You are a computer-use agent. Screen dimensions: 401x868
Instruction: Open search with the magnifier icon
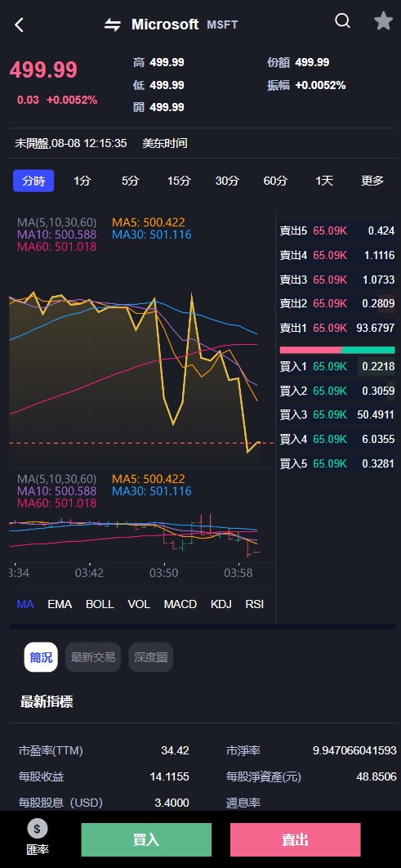[343, 21]
